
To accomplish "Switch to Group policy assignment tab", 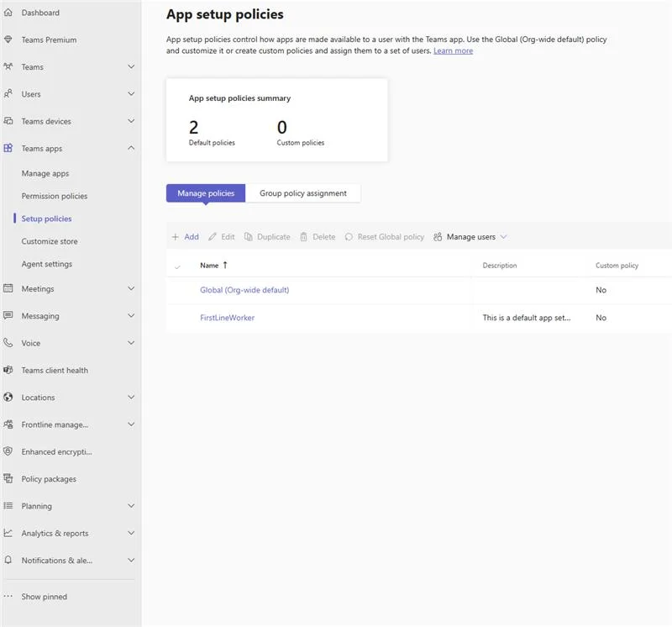I will 303,193.
